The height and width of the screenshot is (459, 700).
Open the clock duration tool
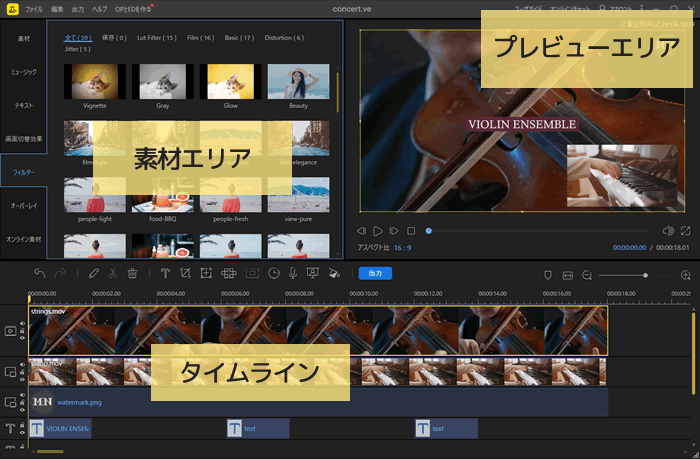point(273,273)
